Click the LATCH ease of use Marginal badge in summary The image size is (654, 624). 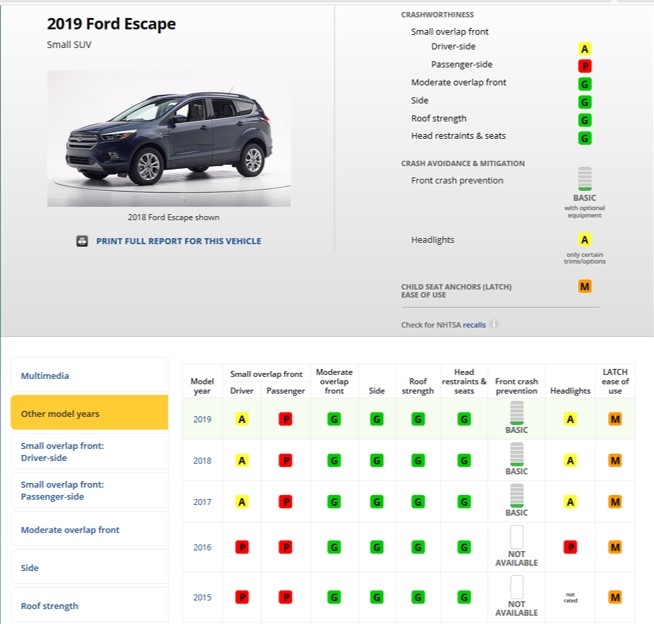point(585,287)
